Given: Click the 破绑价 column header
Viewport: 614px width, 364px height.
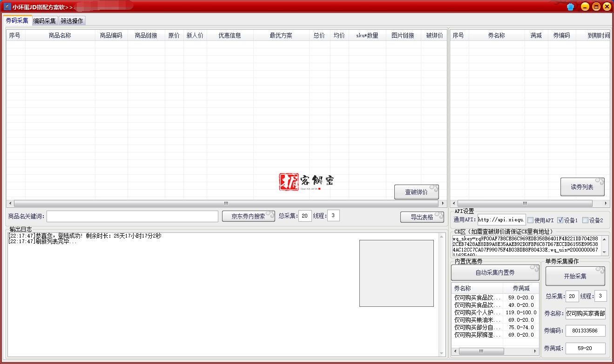Looking at the screenshot, I should (434, 35).
